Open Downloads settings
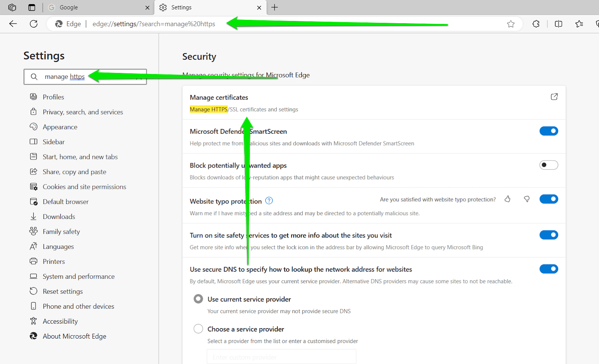Screen dimensions: 599x364 tap(59, 217)
